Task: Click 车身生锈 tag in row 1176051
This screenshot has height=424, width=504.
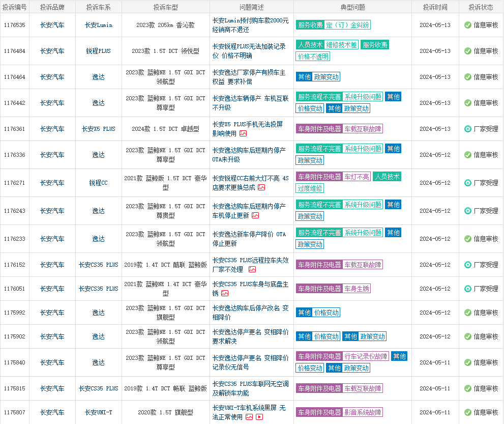Action: [357, 289]
